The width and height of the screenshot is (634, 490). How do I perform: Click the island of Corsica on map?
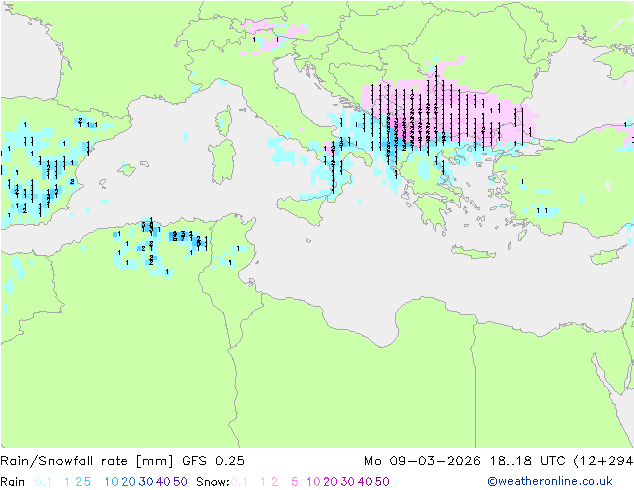click(224, 121)
